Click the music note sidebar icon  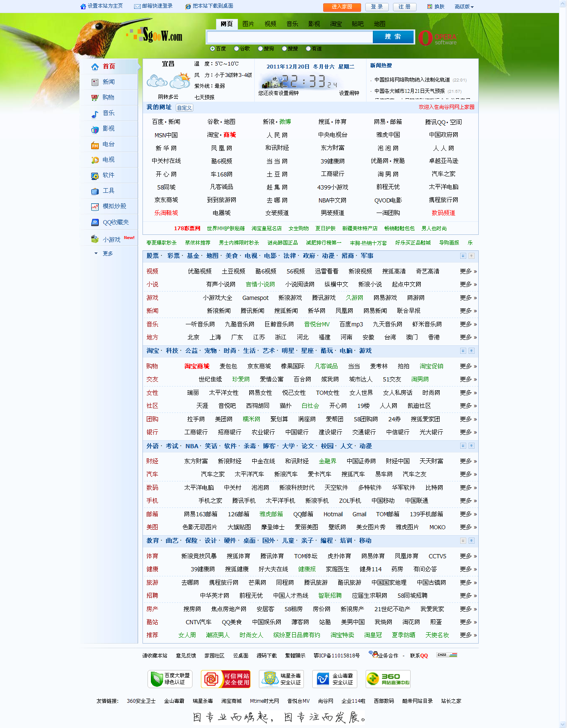click(x=95, y=114)
